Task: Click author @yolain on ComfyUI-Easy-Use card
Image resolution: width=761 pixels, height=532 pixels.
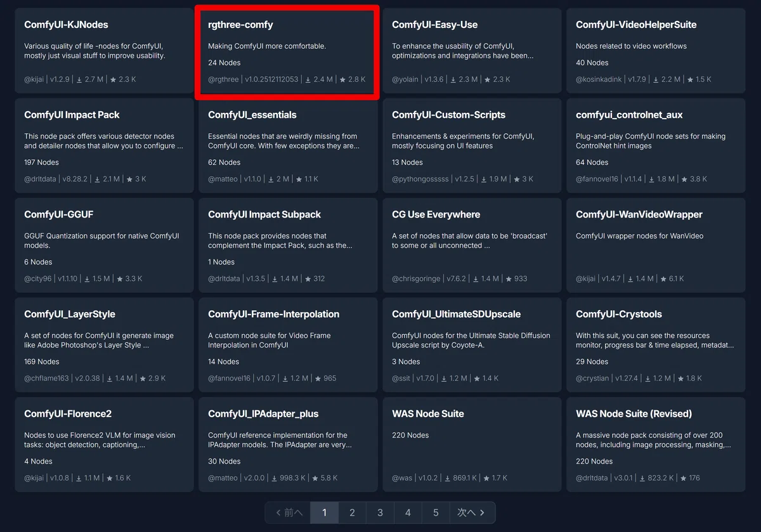Action: [x=405, y=80]
